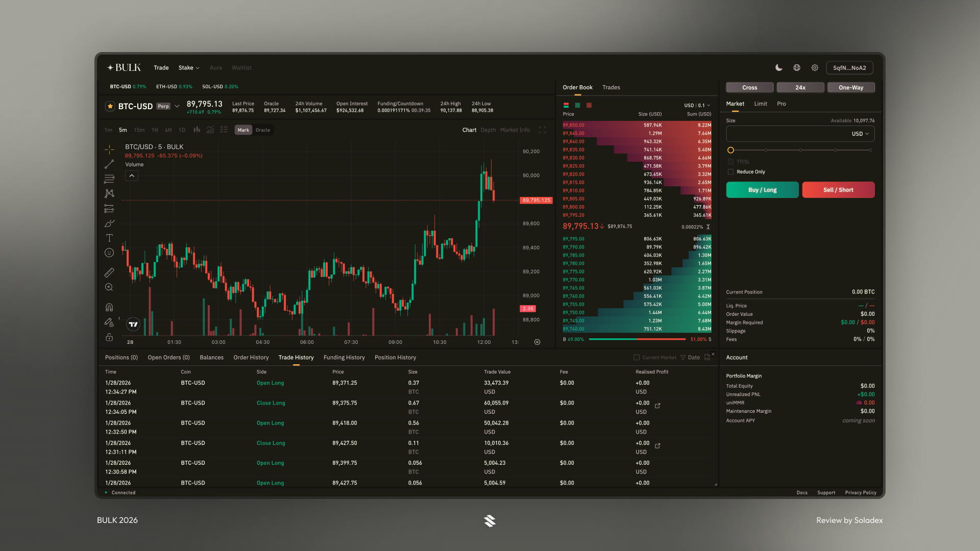Select the trendline drawing tool
The height and width of the screenshot is (551, 980).
tap(109, 164)
